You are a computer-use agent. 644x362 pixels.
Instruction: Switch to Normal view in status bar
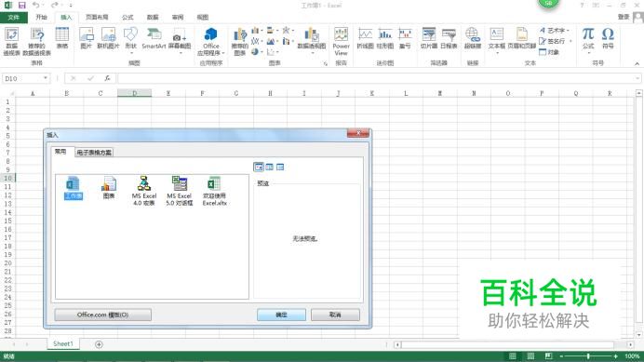click(x=513, y=355)
